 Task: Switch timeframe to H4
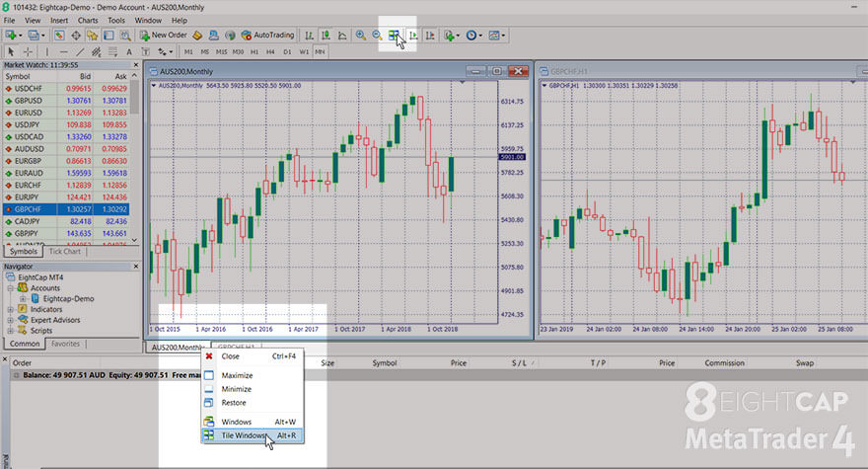tap(270, 52)
